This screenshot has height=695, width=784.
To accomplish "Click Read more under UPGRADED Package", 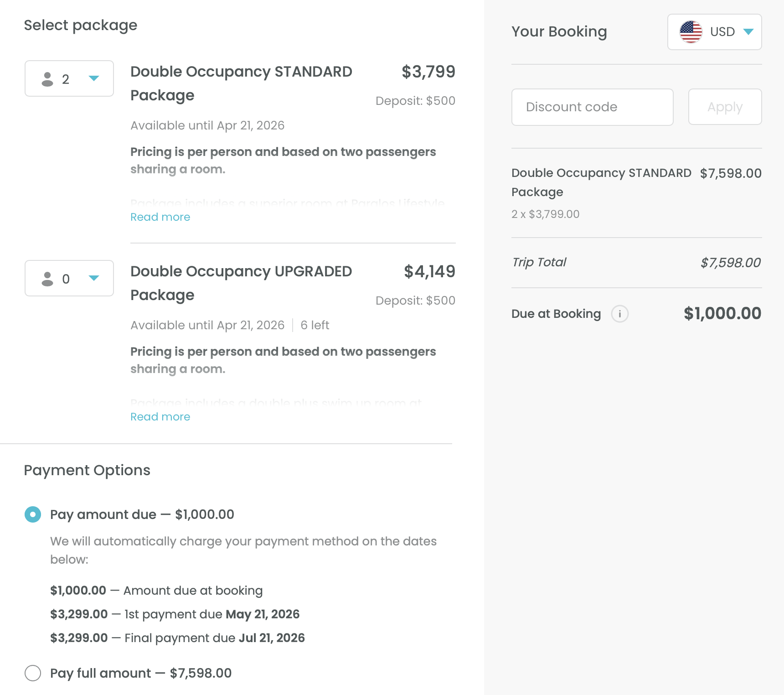I will (x=160, y=417).
